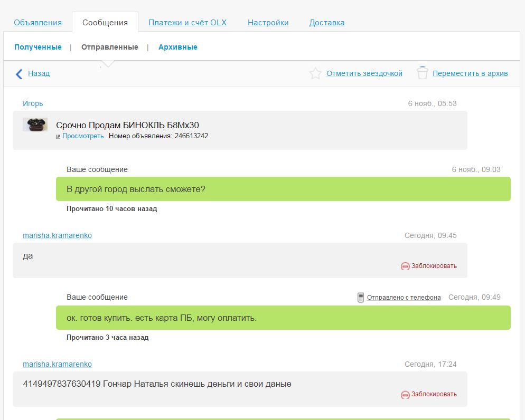This screenshot has height=420, width=525.
Task: Click Отметить звёздочкой link
Action: (x=364, y=73)
